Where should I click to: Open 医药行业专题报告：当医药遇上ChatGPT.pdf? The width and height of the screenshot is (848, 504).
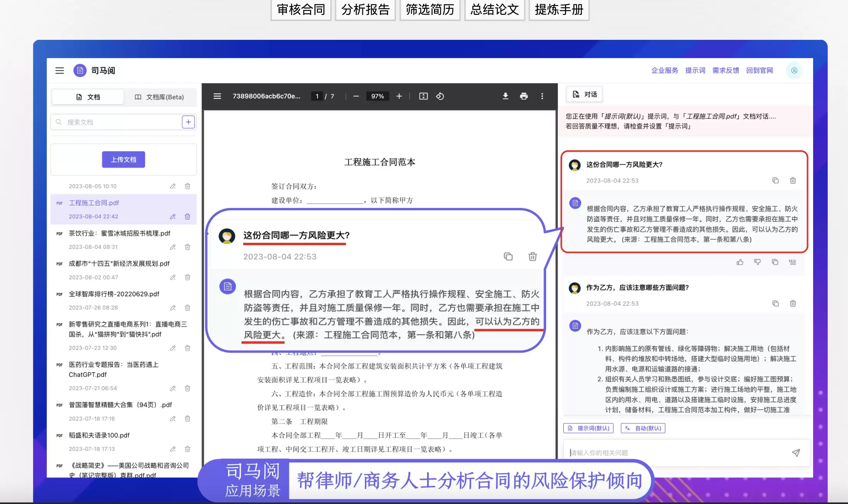(114, 370)
